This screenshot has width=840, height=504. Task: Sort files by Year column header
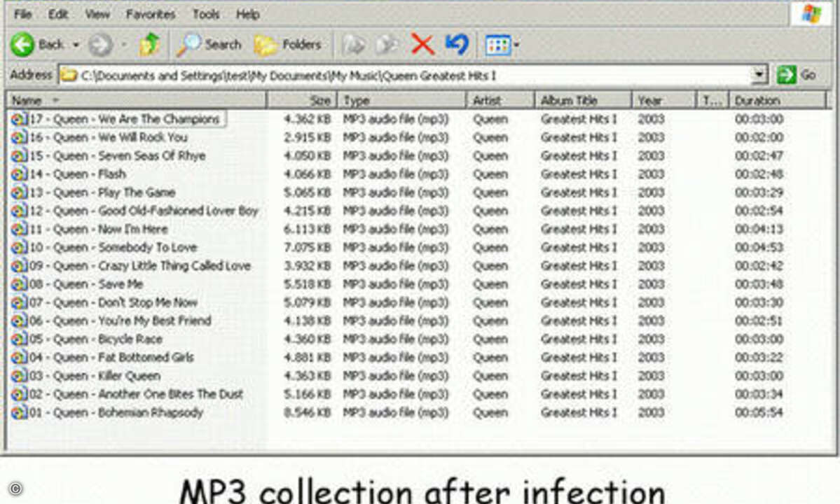tap(663, 100)
